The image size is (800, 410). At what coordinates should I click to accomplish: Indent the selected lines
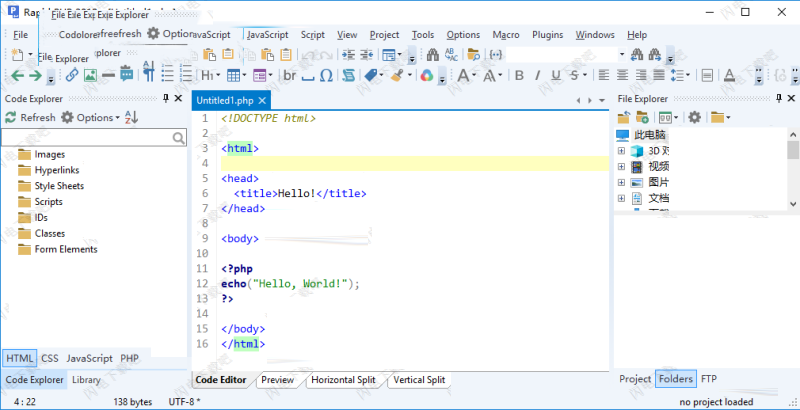(x=348, y=54)
